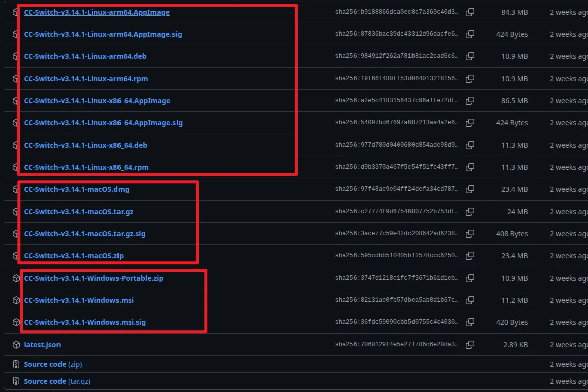The image size is (588, 392).
Task: Copy SHA256 for macOS.tar.gz
Action: point(470,211)
